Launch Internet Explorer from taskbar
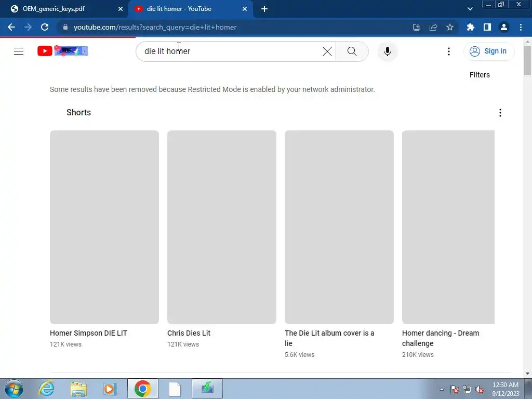Viewport: 532px width, 399px height. 46,389
